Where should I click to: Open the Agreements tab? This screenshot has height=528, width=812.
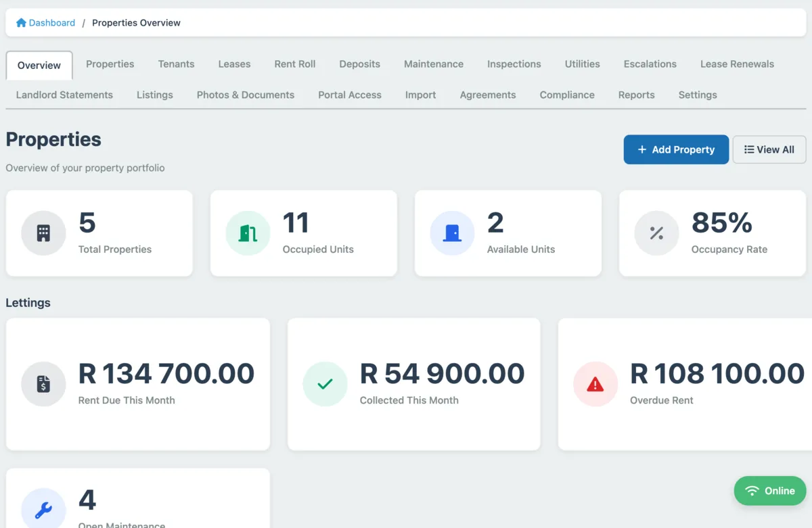point(488,95)
